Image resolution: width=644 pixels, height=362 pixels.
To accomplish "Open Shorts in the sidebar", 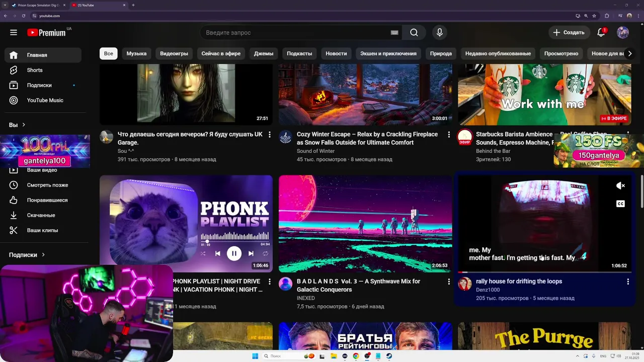I will pyautogui.click(x=43, y=70).
